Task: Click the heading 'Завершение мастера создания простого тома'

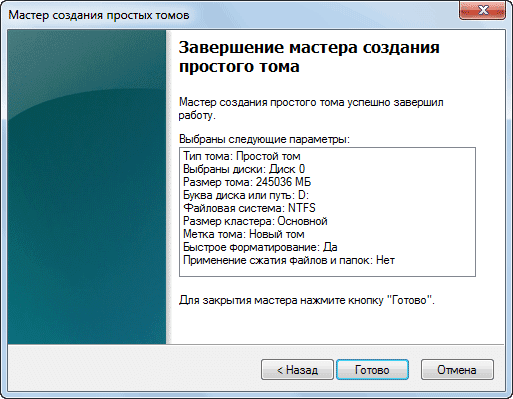Action: (x=309, y=57)
